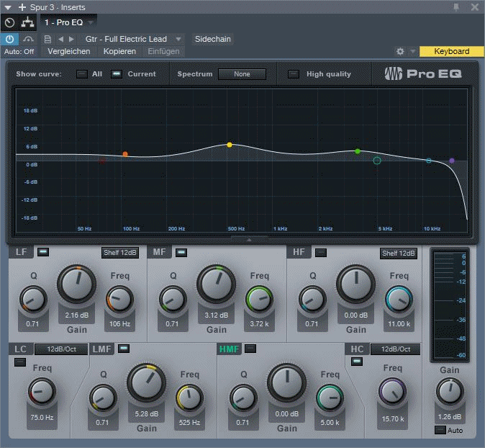
Task: Click the Sidechain button
Action: point(213,40)
